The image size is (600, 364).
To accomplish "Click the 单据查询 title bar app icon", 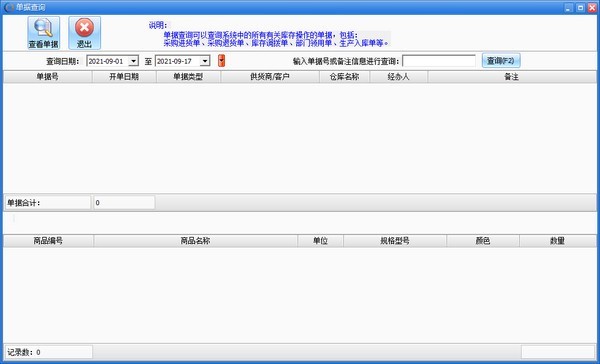I will point(9,7).
